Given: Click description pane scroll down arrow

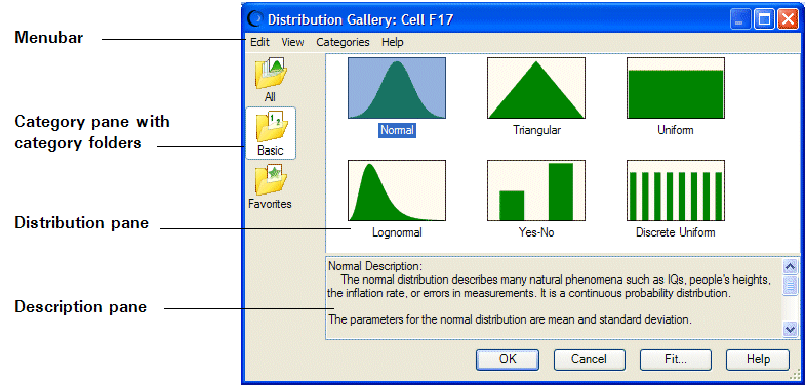Looking at the screenshot, I should (x=790, y=329).
